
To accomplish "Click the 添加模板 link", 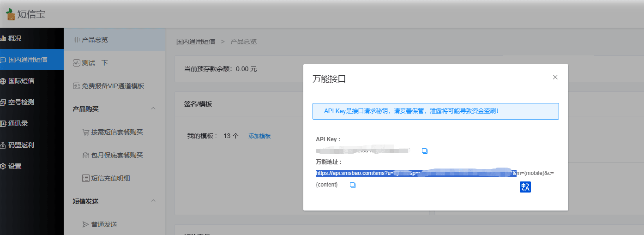I will 259,136.
